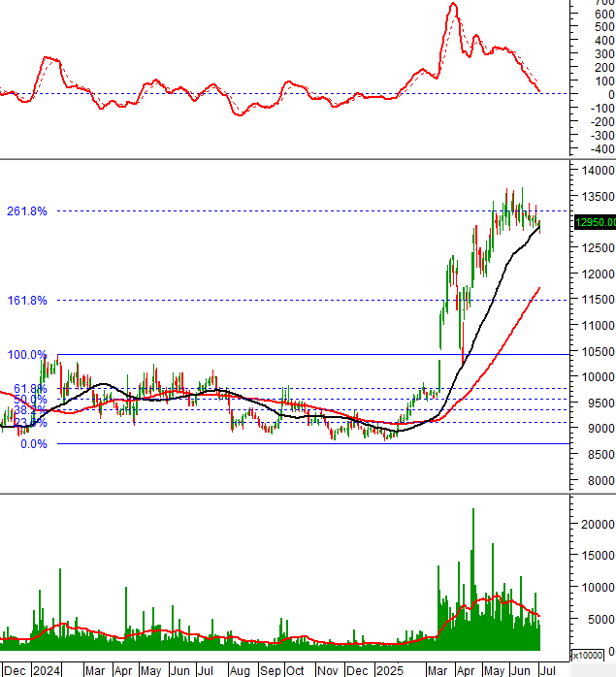Viewport: 616px width, 677px height.
Task: Click the current price tag 12950.00
Action: tap(595, 222)
